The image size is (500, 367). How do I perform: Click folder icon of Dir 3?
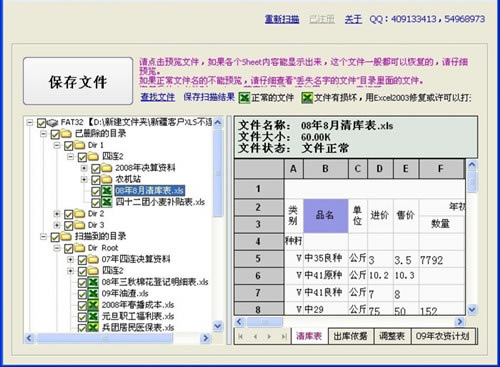80,225
